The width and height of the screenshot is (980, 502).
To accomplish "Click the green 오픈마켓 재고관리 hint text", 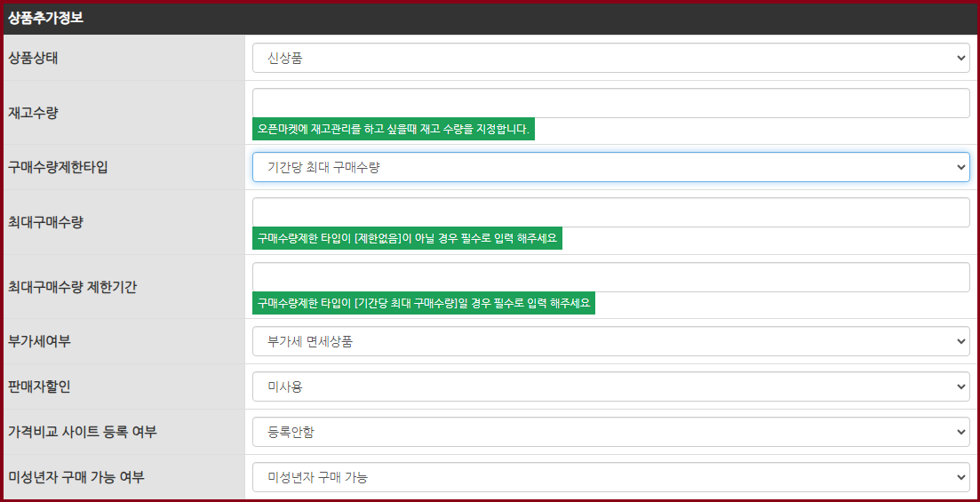I will 394,130.
